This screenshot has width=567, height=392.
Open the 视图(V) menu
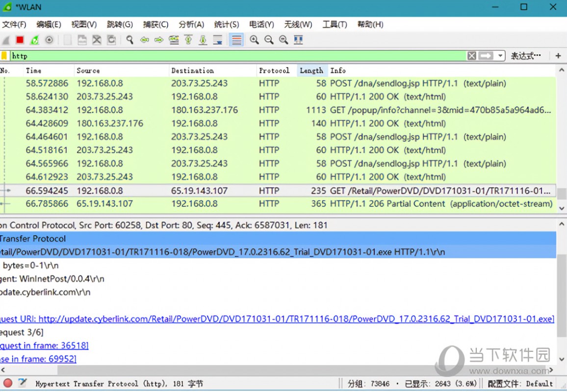coord(84,24)
